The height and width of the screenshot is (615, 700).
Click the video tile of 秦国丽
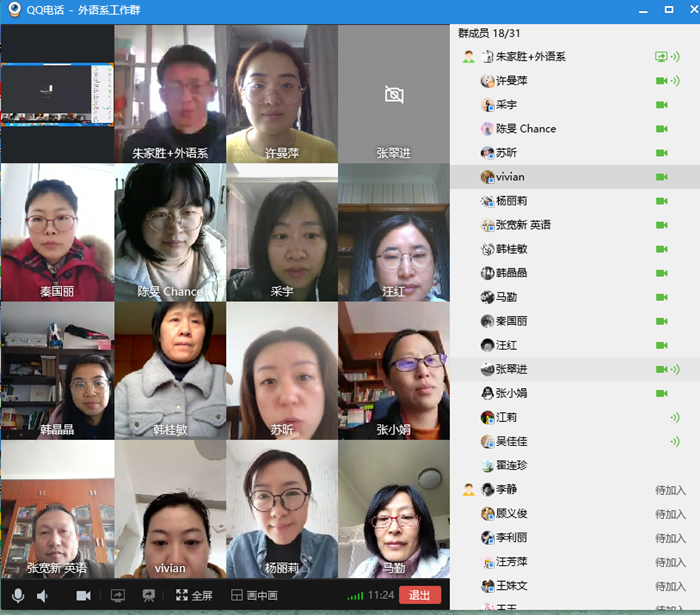pos(58,232)
